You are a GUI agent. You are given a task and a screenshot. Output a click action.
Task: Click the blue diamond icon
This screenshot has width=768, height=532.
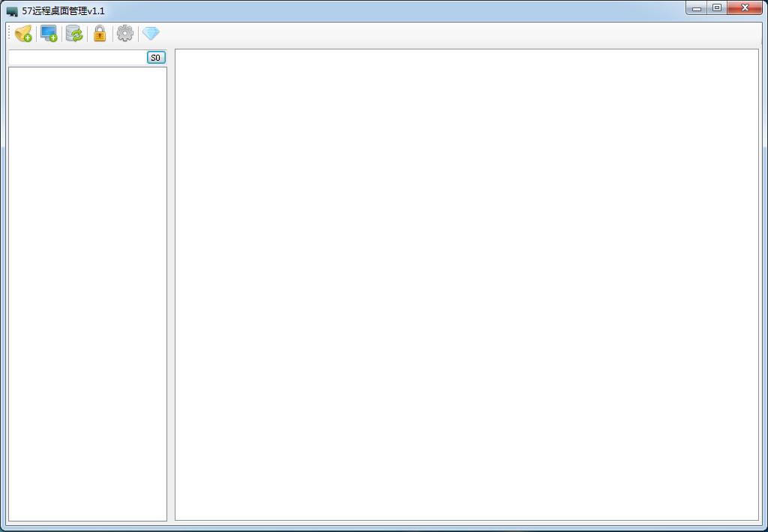tap(151, 34)
